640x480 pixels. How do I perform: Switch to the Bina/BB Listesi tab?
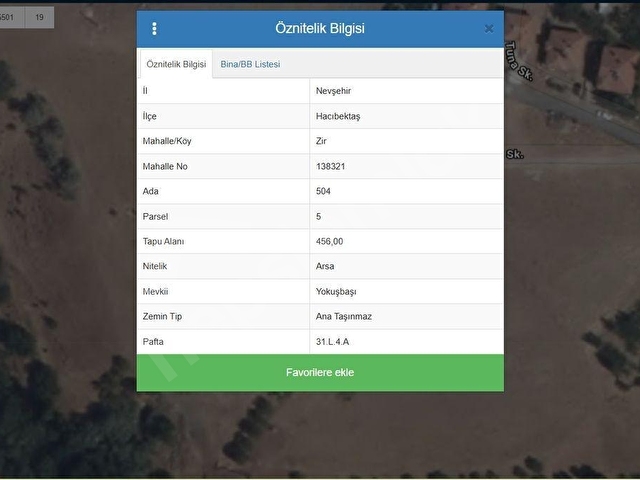coord(250,64)
